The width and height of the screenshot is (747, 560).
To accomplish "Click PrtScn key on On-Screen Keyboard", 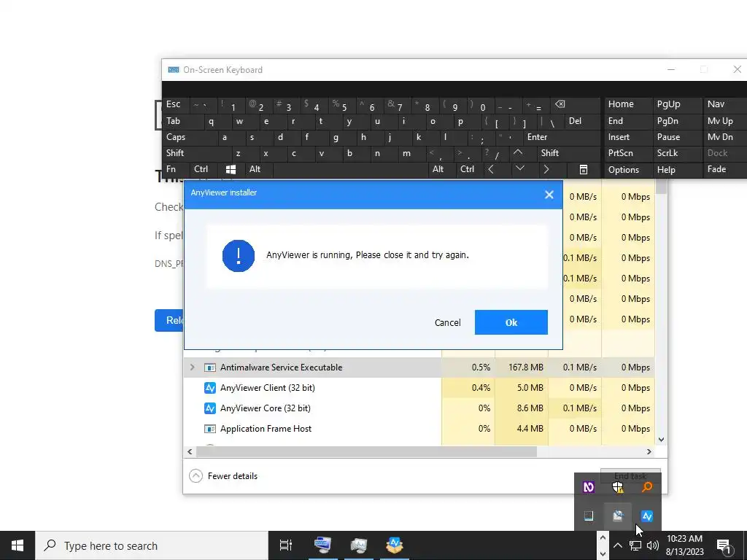I will coord(628,153).
